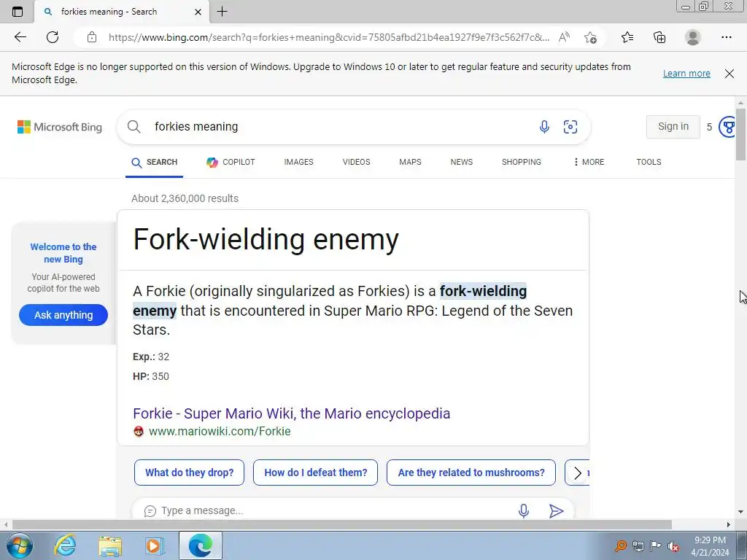Open Windows Media Player from taskbar
747x560 pixels.
tap(153, 545)
